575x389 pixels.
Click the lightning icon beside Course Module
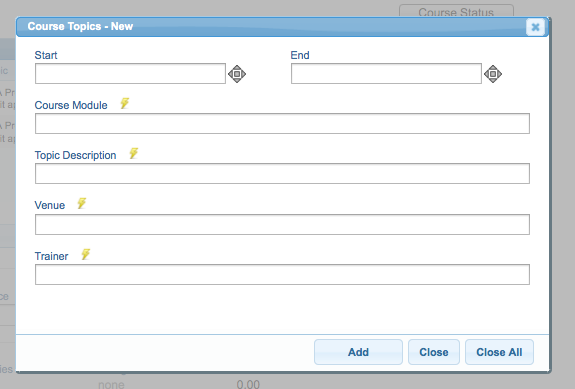pyautogui.click(x=125, y=103)
